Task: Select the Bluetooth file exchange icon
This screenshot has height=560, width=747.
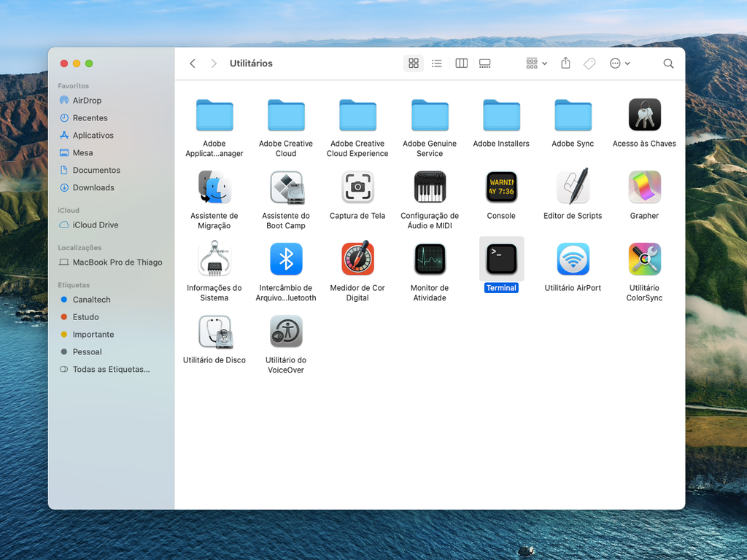Action: [286, 259]
